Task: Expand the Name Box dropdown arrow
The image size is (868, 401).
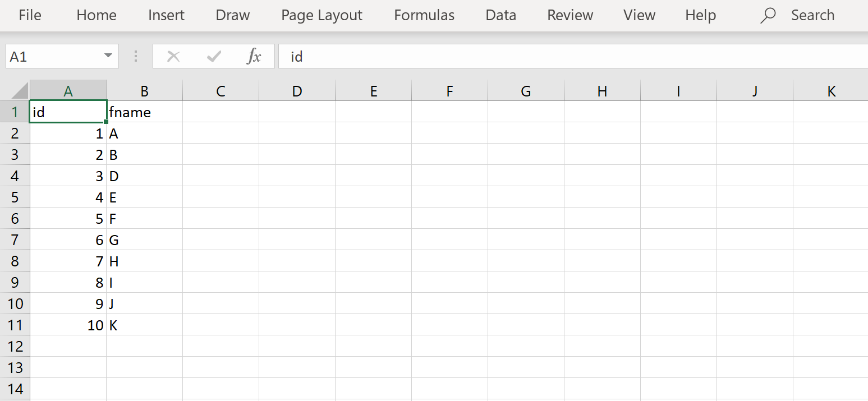Action: pos(108,56)
